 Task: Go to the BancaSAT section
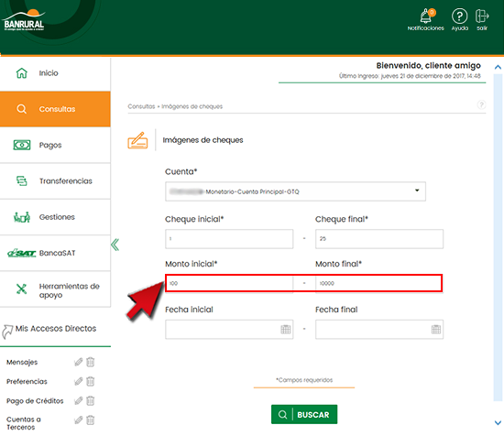click(x=55, y=253)
